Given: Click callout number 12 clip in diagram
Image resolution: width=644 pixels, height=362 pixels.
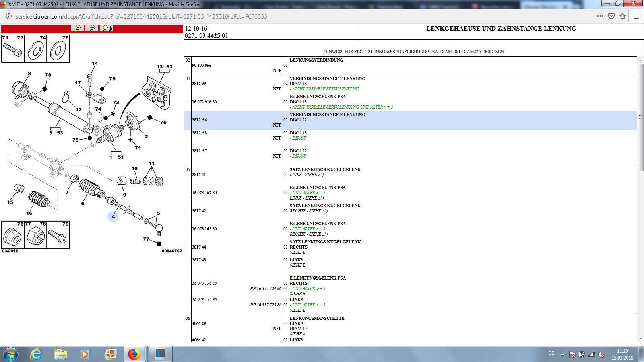Looking at the screenshot, I should [x=78, y=109].
